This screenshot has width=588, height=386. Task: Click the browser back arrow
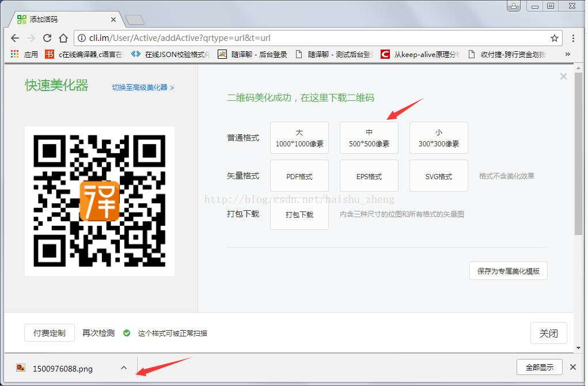15,38
